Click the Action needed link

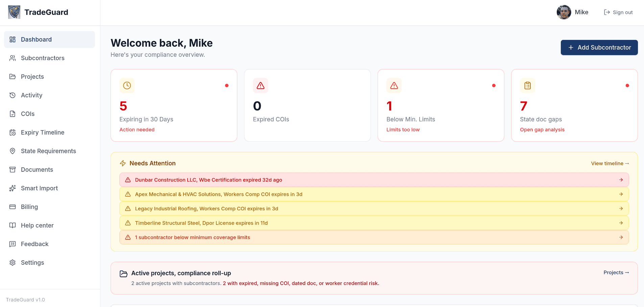[x=137, y=129]
